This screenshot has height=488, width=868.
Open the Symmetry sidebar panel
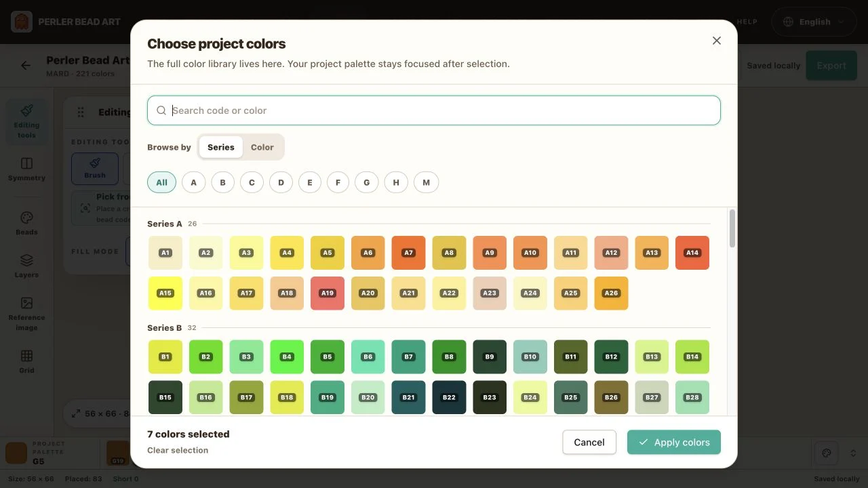click(26, 169)
